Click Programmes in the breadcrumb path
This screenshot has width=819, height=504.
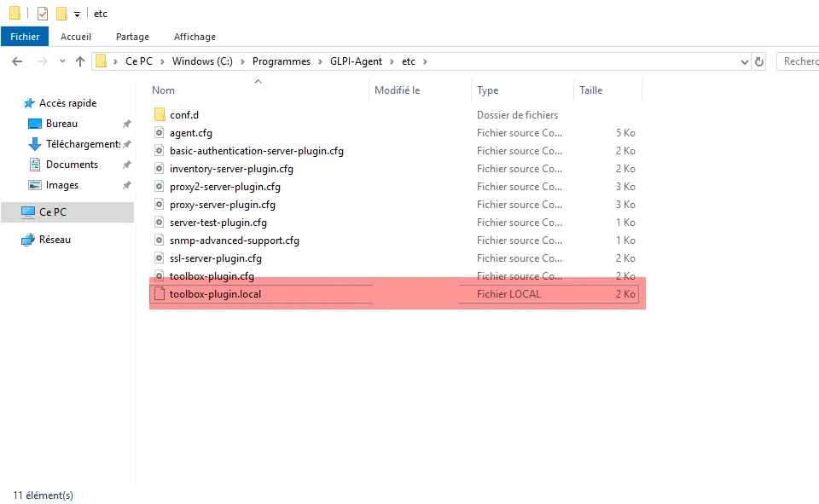[x=281, y=61]
